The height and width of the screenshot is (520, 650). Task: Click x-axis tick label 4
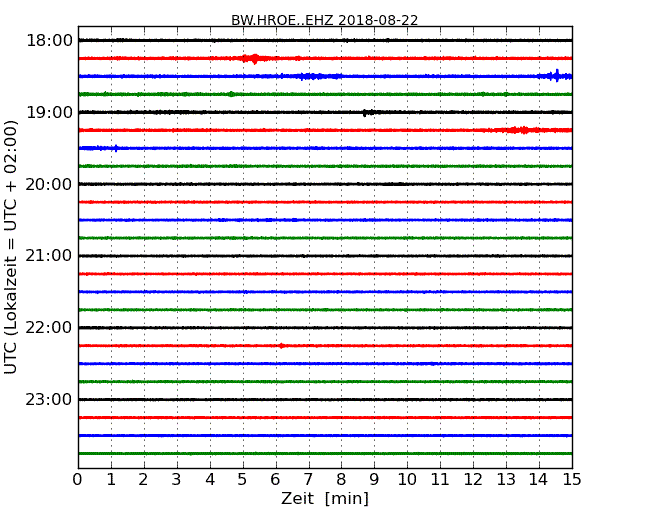[x=210, y=480]
